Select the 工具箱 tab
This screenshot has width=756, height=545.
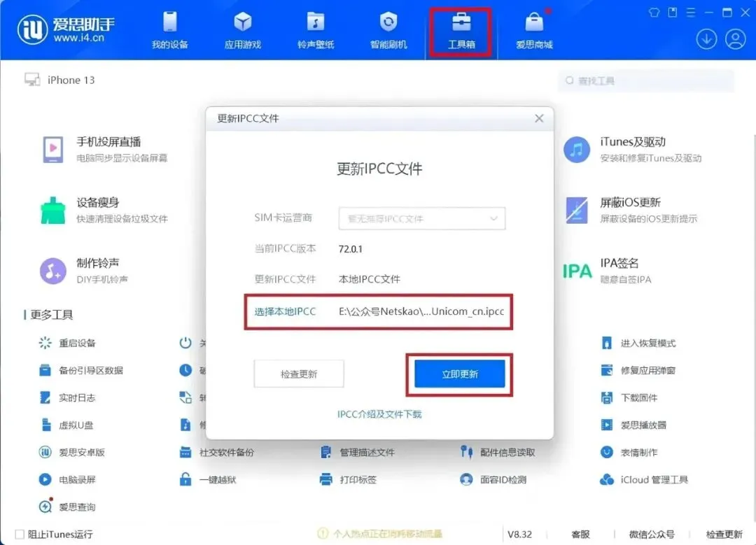tap(461, 31)
